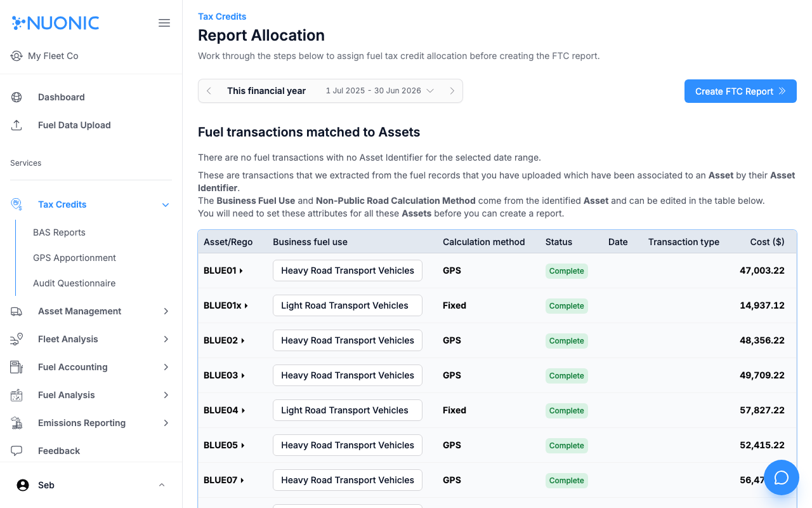Open BLUE05 business fuel use dropdown
Image resolution: width=812 pixels, height=508 pixels.
pyautogui.click(x=348, y=445)
